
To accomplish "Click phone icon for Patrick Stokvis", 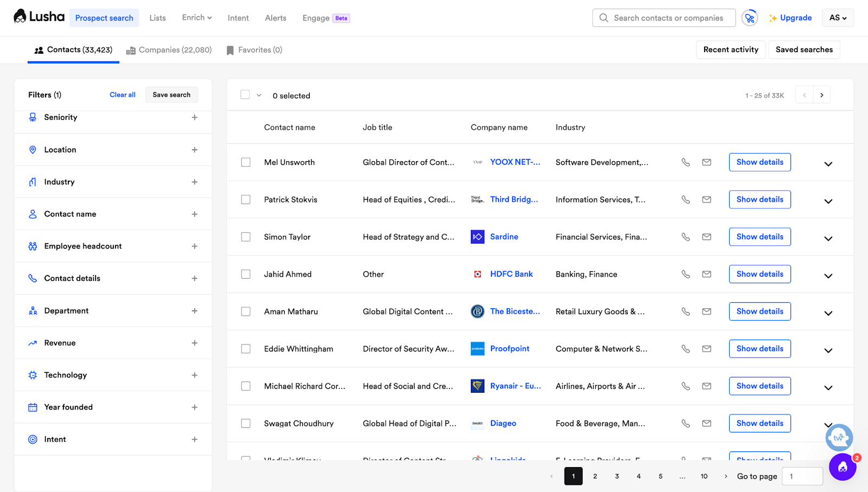I will (x=686, y=200).
